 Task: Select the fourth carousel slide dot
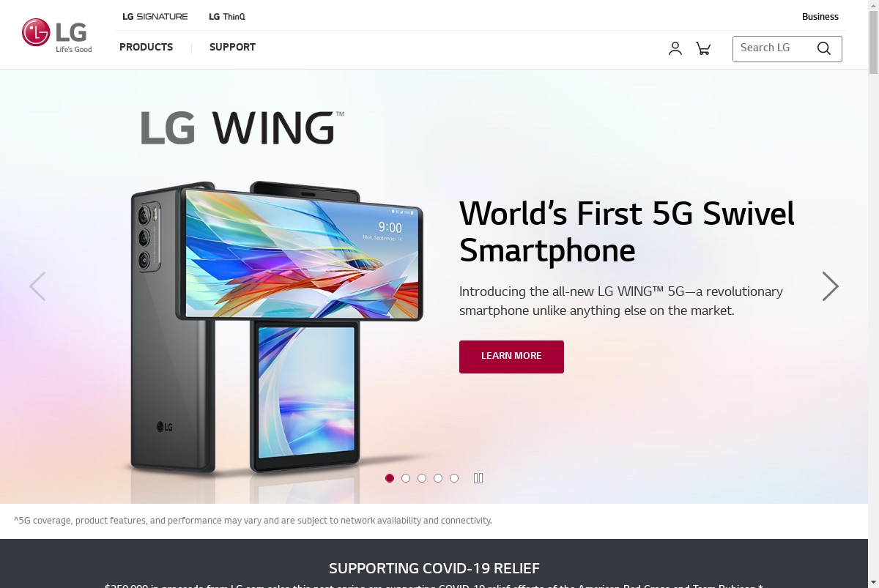438,478
